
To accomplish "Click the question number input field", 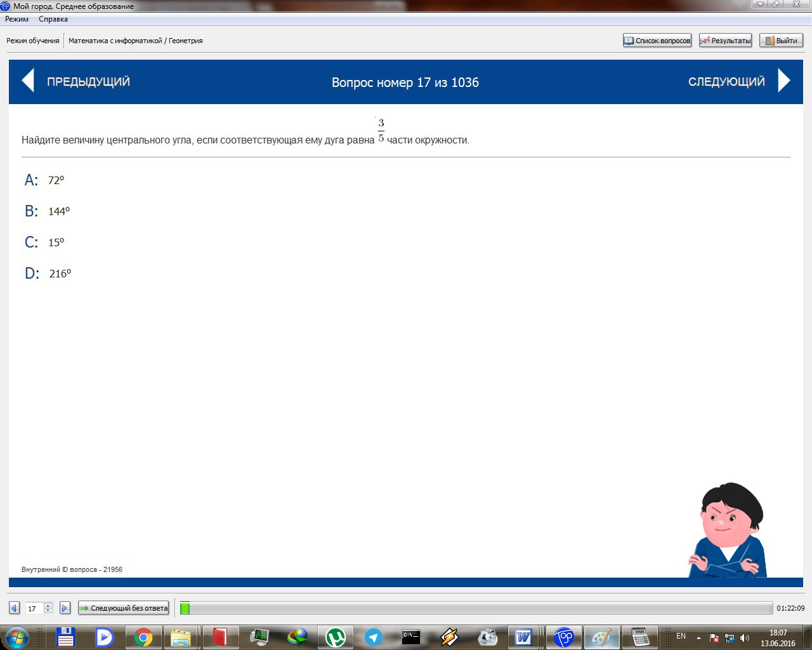I will click(34, 608).
